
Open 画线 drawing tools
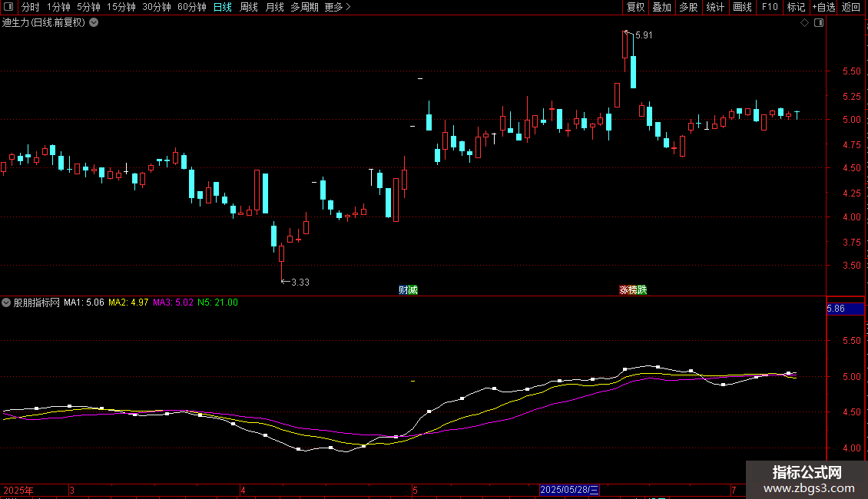click(x=742, y=7)
